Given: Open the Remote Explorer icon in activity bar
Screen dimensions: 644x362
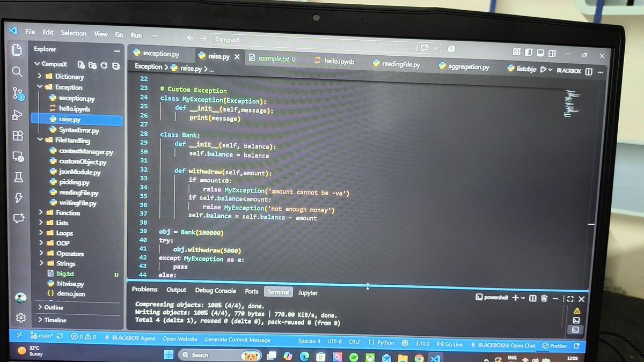Looking at the screenshot, I should pos(18,157).
